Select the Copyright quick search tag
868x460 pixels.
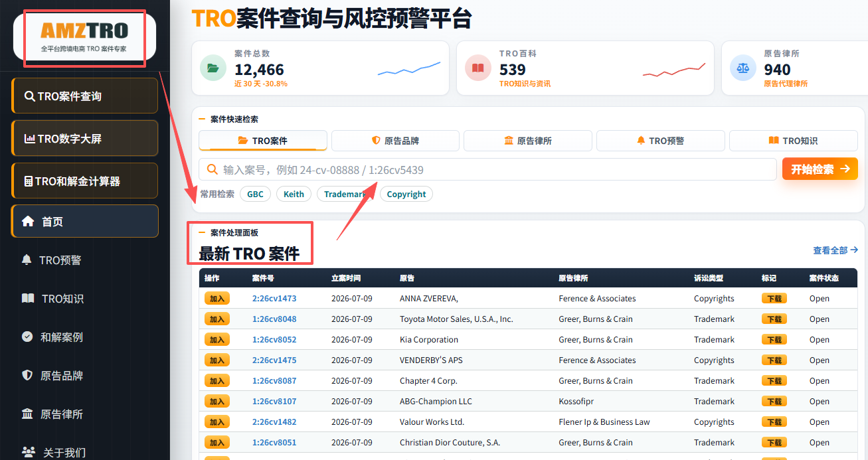point(406,194)
